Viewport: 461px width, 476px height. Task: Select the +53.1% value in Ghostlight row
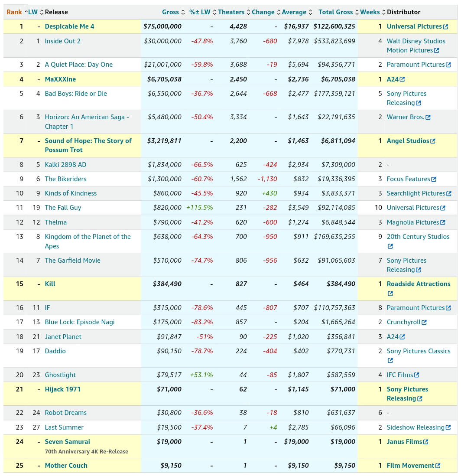click(x=201, y=375)
